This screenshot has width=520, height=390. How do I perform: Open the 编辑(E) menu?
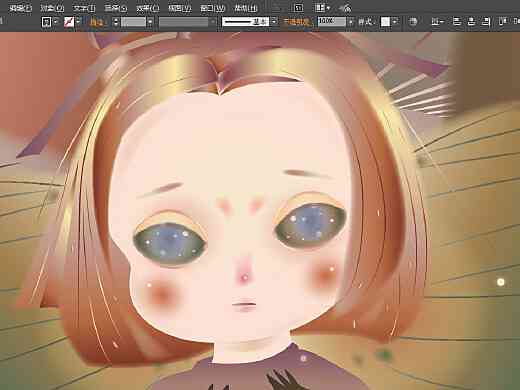point(21,8)
